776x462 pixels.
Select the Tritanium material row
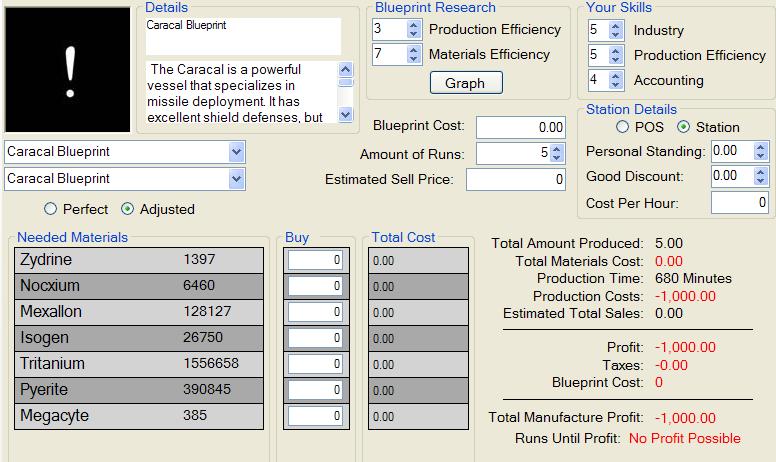pyautogui.click(x=139, y=364)
